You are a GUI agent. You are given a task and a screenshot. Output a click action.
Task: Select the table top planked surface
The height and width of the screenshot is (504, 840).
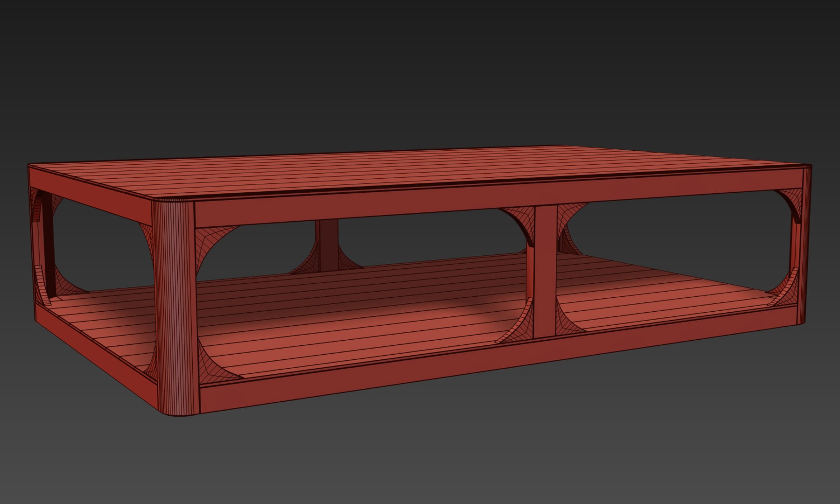420,173
